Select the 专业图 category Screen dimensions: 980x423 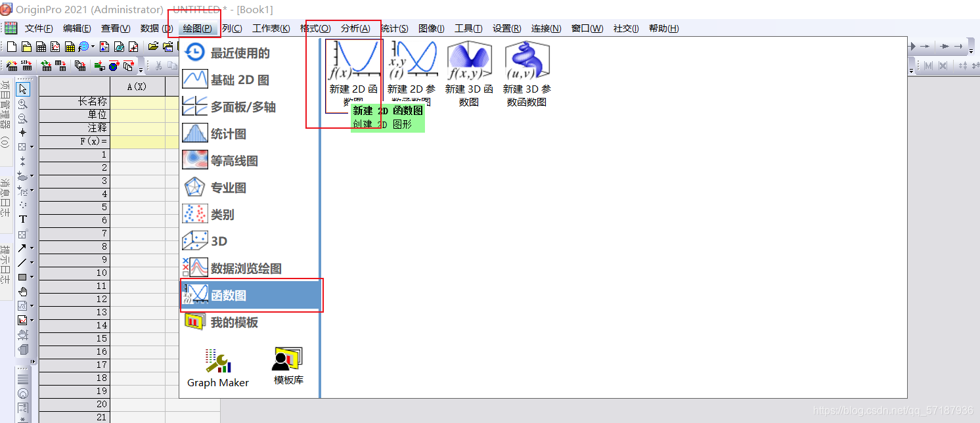tap(250, 188)
